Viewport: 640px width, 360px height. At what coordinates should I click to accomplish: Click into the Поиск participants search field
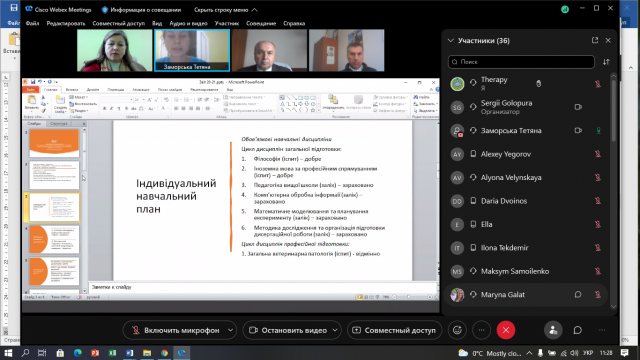pos(521,62)
